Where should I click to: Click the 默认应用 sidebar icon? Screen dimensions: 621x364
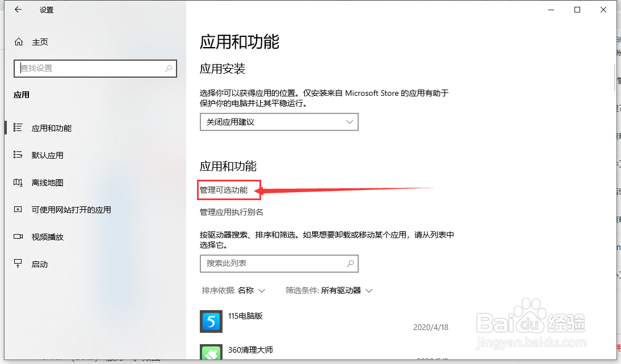click(19, 155)
